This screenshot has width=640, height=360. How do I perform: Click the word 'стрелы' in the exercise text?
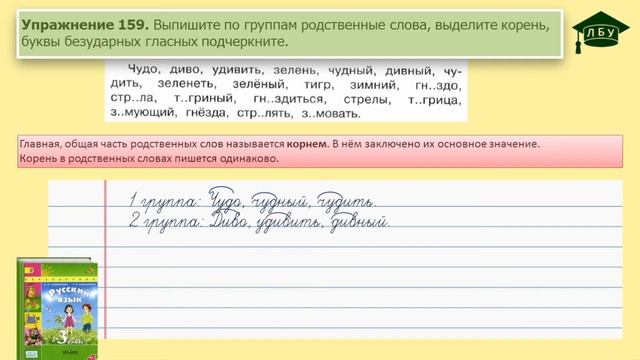tap(367, 100)
